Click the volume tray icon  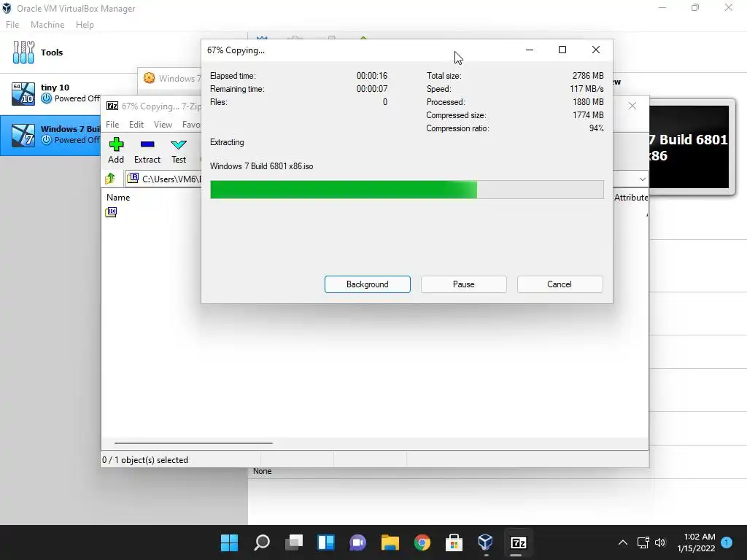point(659,542)
